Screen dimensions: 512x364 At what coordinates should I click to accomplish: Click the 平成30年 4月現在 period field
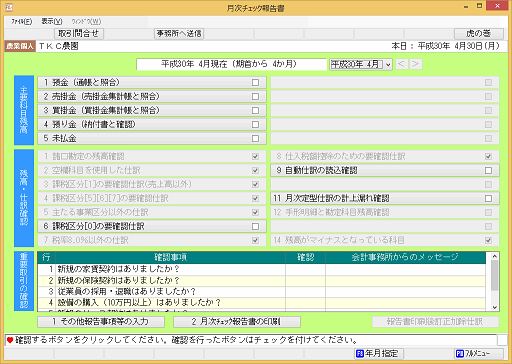[x=231, y=64]
